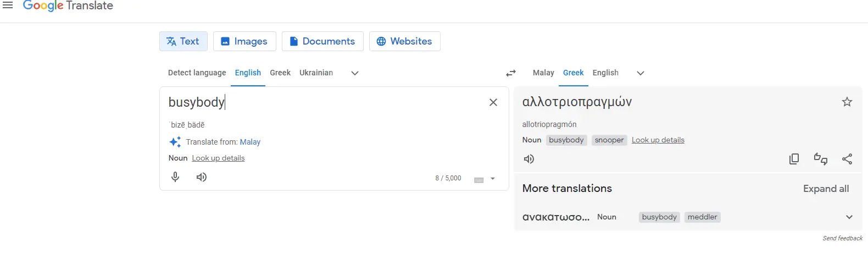Share the translation
This screenshot has height=264, width=868.
point(847,159)
